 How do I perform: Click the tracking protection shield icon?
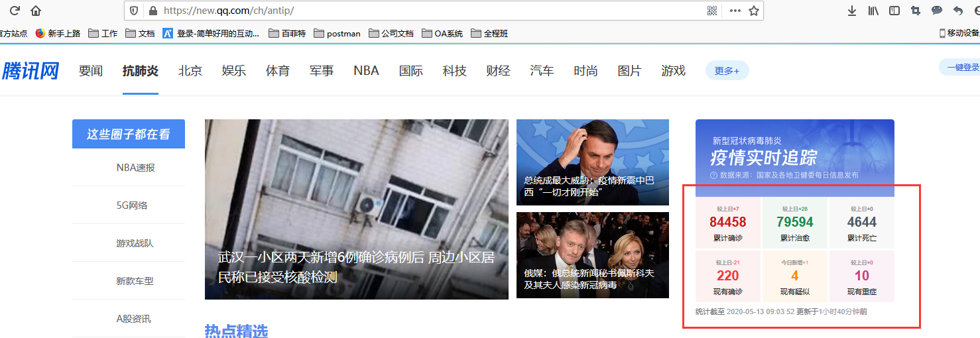pyautogui.click(x=134, y=11)
